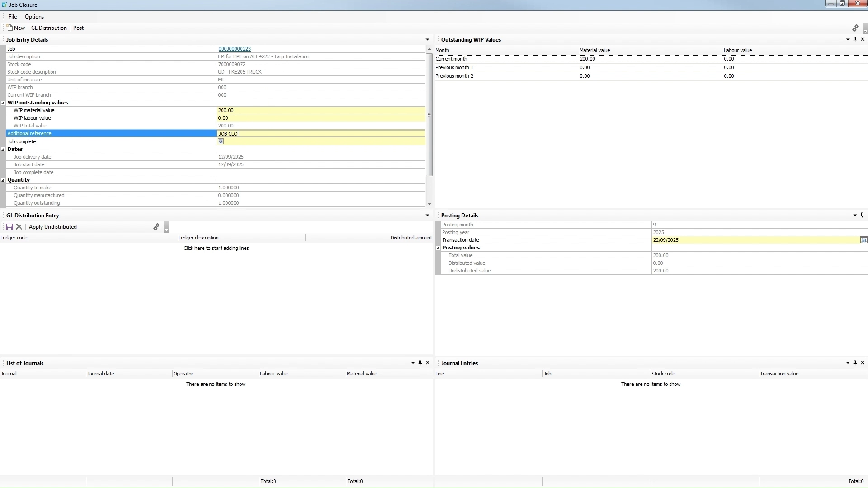The height and width of the screenshot is (488, 868).
Task: Open the File menu
Action: (x=13, y=16)
